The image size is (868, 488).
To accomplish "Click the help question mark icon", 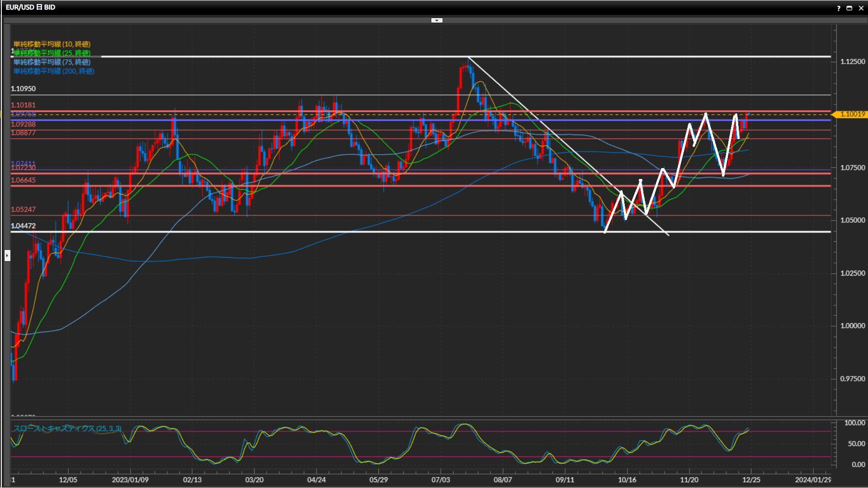I will pyautogui.click(x=839, y=8).
